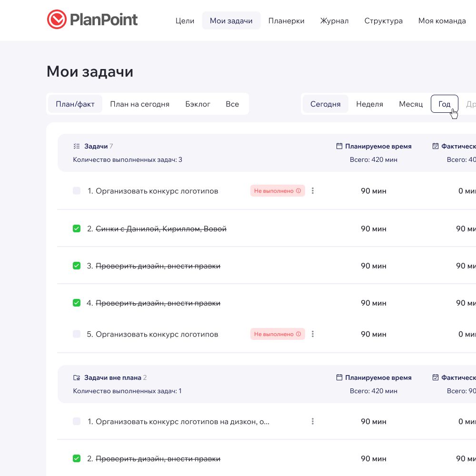Viewport: 476px width, 476px height.
Task: Choose the Год period filter
Action: (444, 104)
